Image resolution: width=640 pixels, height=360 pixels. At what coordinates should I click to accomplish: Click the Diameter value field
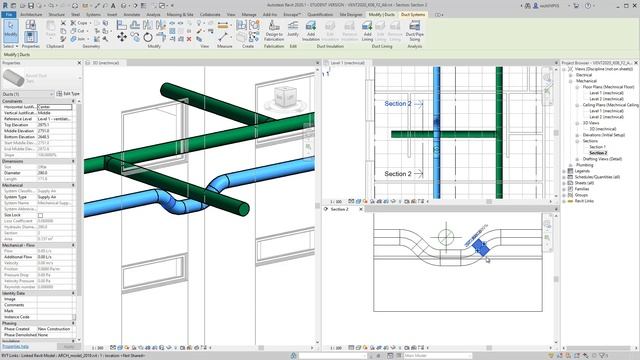tap(54, 173)
